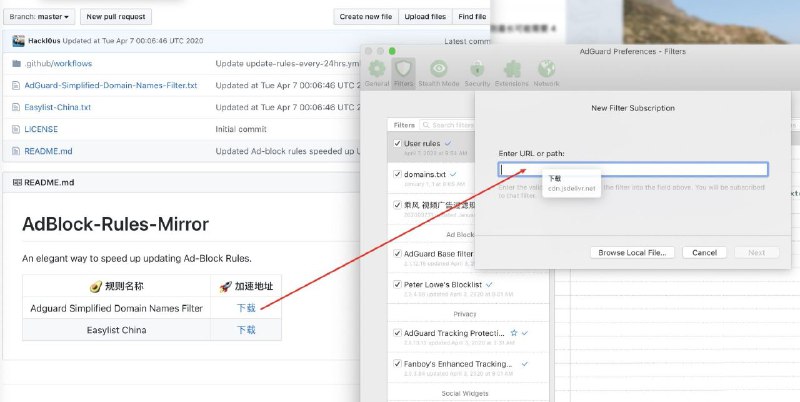Click 下载 link for Adguard Simplified Domain Names Filter

246,308
